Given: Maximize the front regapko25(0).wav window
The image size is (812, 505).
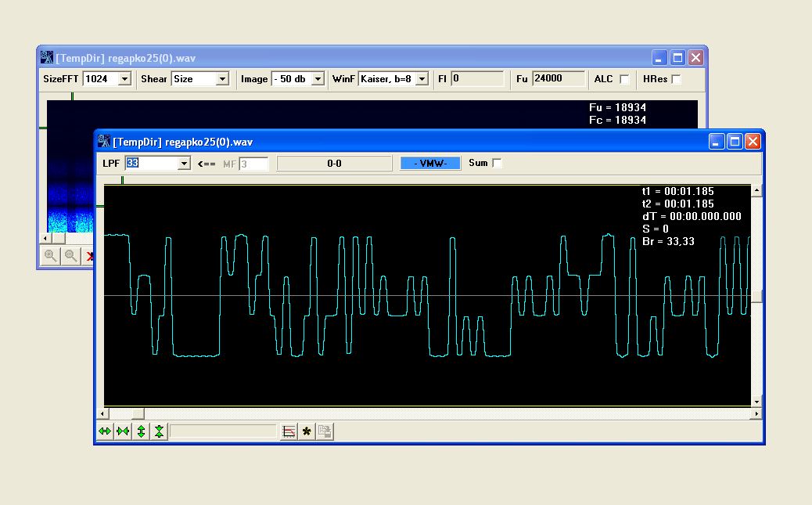Looking at the screenshot, I should click(x=735, y=142).
